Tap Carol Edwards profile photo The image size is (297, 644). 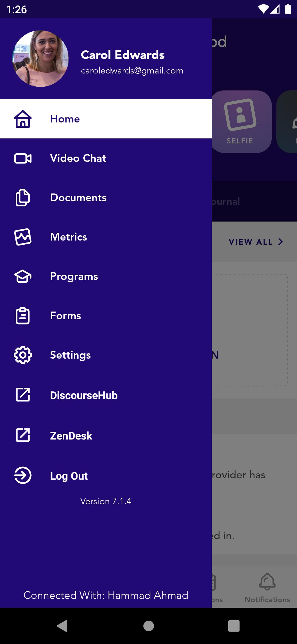pyautogui.click(x=40, y=59)
